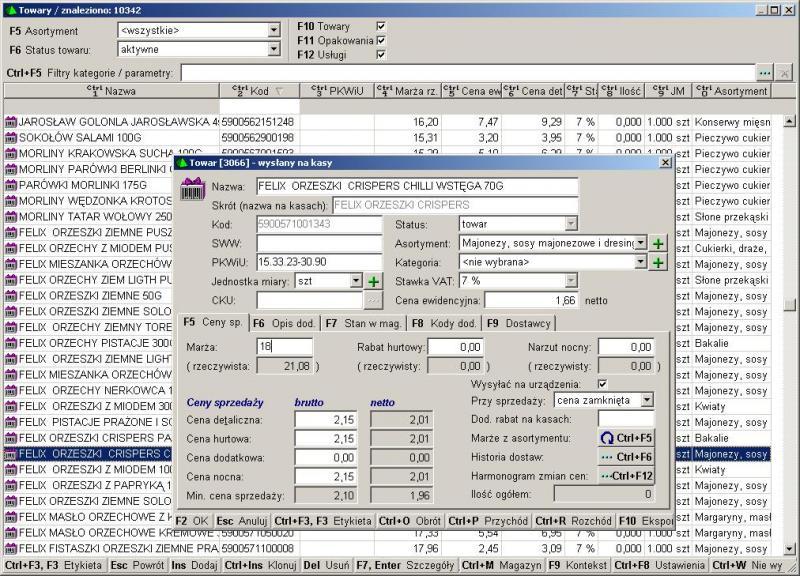Screen dimensions: 800x576
Task: Click the list scroll-down arrow in Towary window
Action: (x=789, y=549)
